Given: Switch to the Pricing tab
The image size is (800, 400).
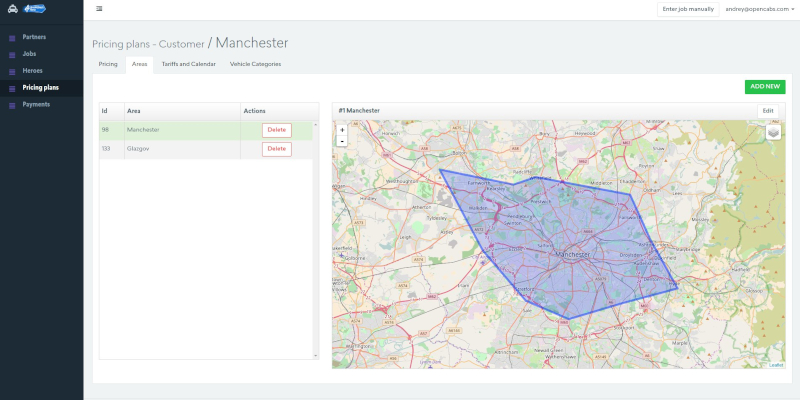Looking at the screenshot, I should click(108, 64).
